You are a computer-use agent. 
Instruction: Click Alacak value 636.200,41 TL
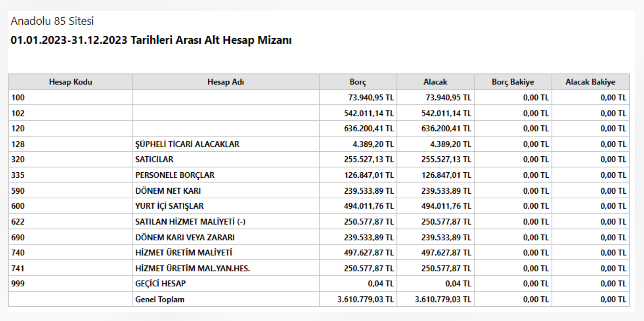pyautogui.click(x=446, y=129)
